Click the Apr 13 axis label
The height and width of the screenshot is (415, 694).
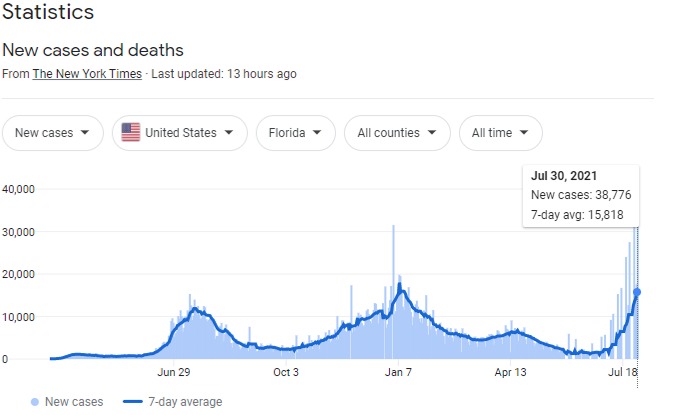point(511,373)
